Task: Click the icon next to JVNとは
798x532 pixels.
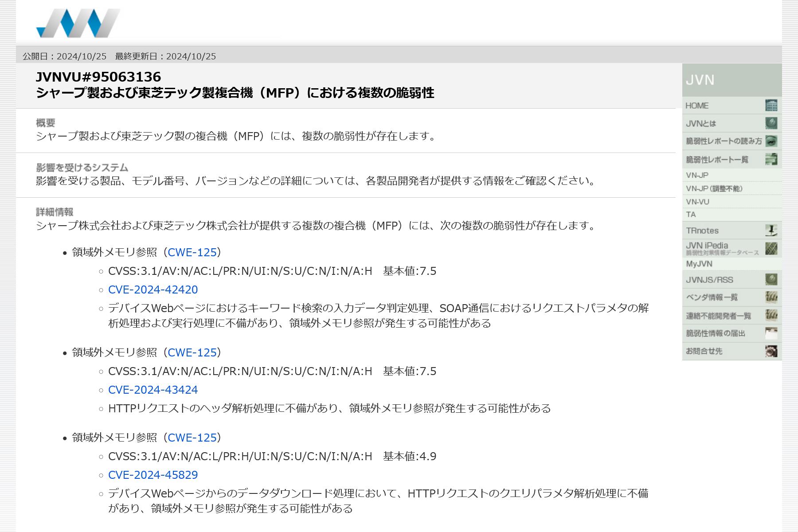Action: point(771,123)
